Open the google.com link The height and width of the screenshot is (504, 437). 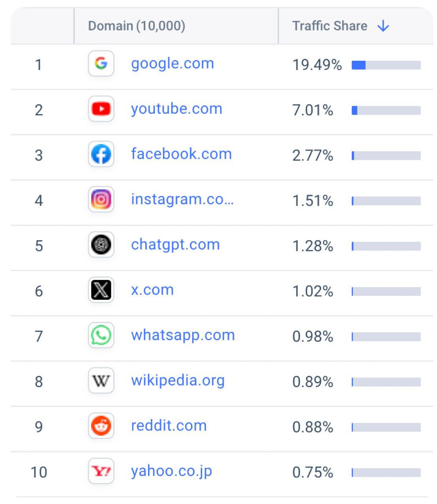(x=173, y=64)
